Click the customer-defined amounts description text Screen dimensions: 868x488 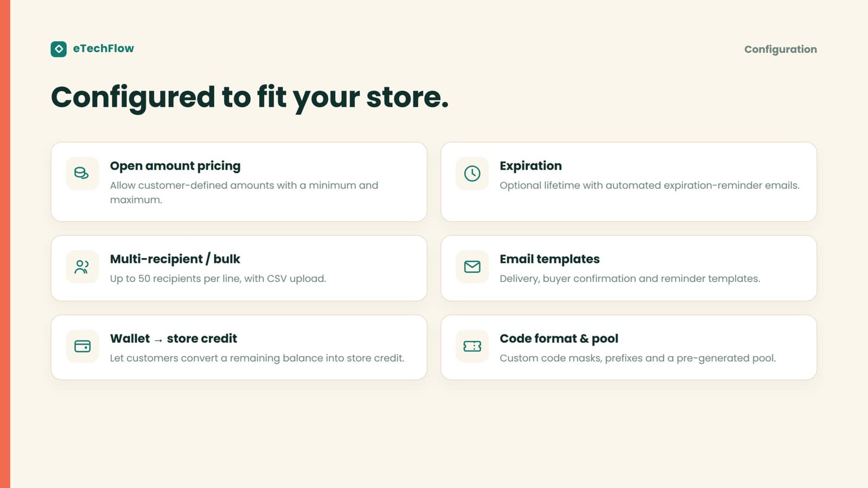244,192
